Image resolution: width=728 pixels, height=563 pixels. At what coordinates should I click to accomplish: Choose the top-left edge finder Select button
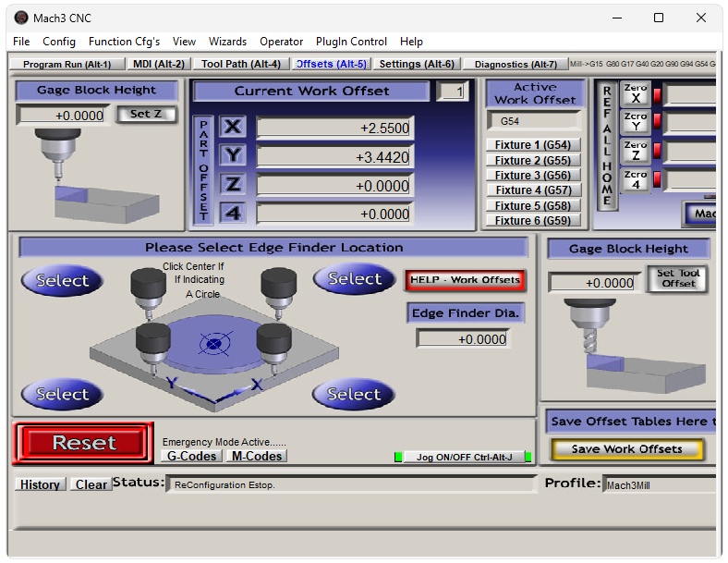click(62, 280)
